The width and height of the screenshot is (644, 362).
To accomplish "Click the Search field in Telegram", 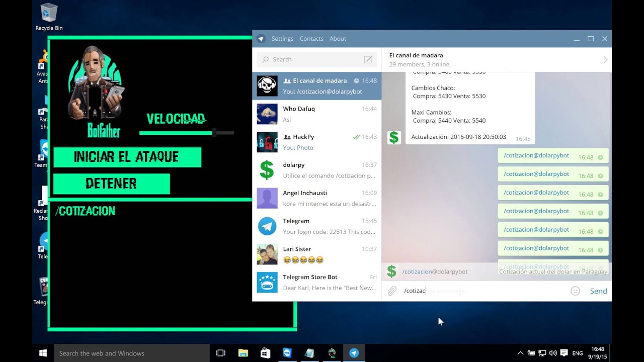I will tap(316, 59).
